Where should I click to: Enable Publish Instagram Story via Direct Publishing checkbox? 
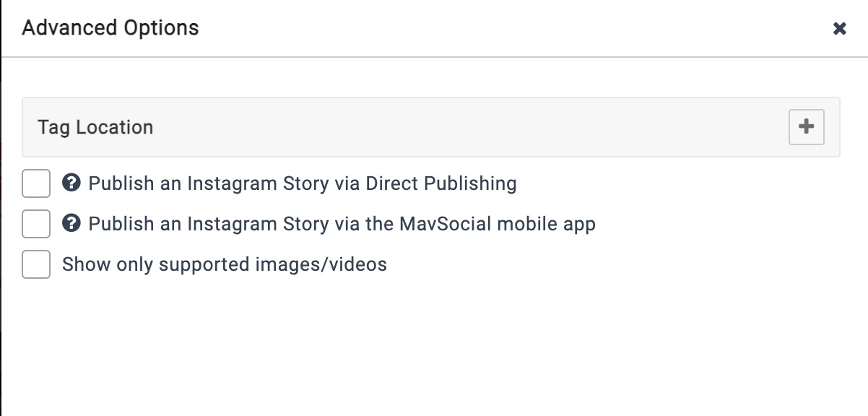tap(36, 183)
